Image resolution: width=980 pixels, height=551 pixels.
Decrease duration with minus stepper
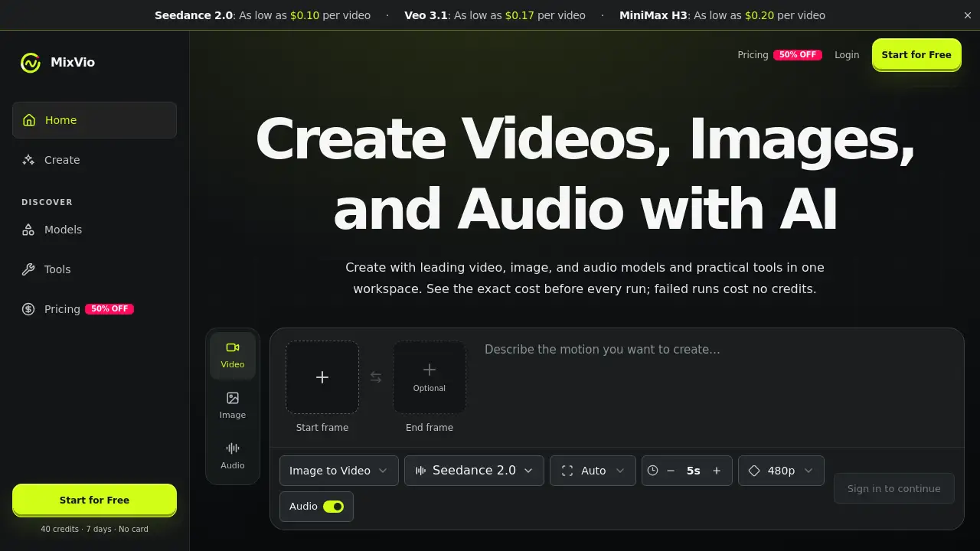(x=671, y=471)
